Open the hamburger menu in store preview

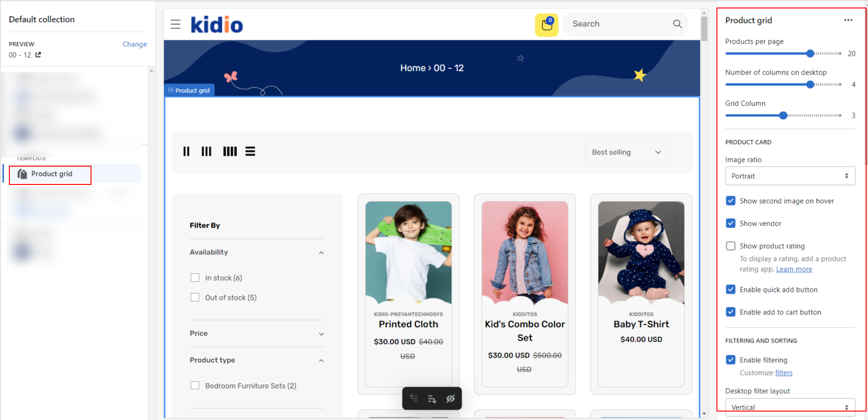pyautogui.click(x=175, y=24)
